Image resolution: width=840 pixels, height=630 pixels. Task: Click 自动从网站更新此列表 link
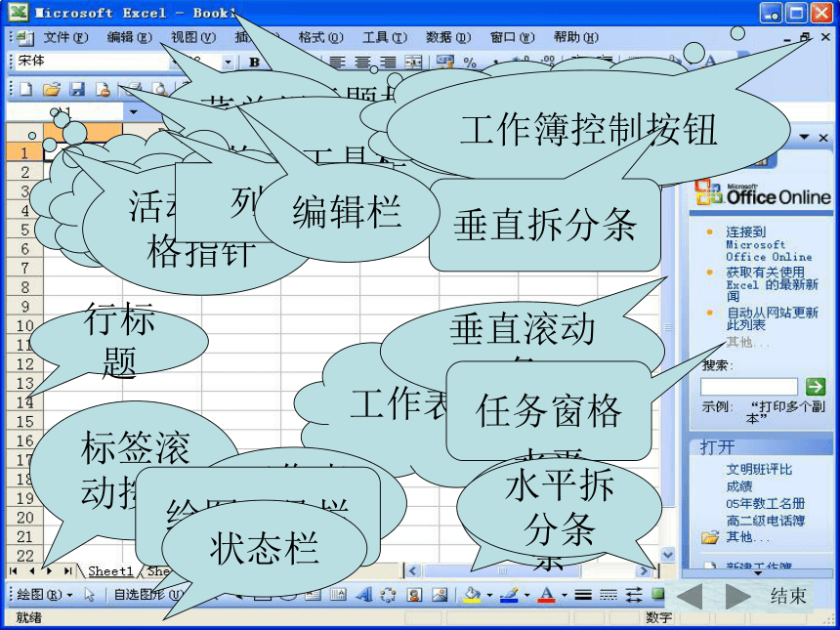pos(772,318)
